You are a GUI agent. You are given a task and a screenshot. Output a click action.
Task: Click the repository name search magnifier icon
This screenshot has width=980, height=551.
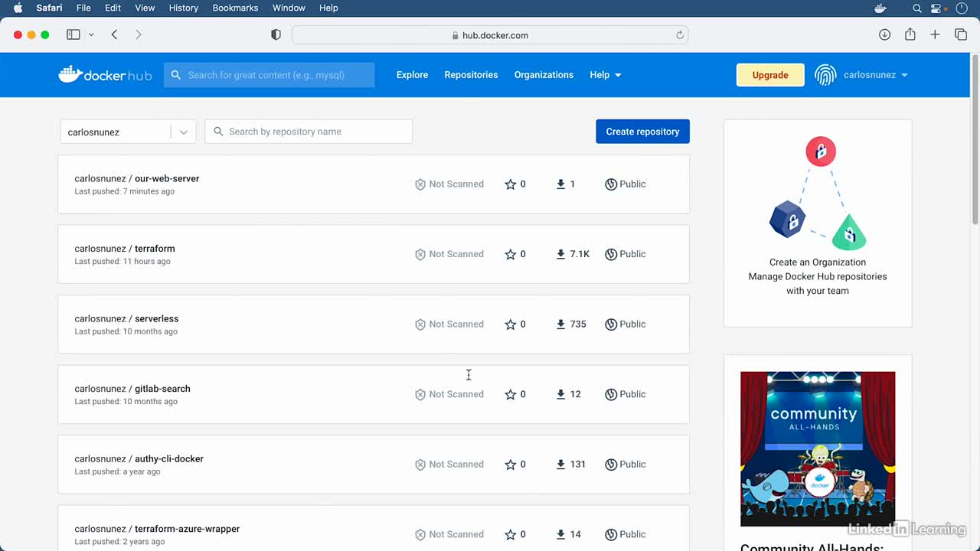point(218,132)
